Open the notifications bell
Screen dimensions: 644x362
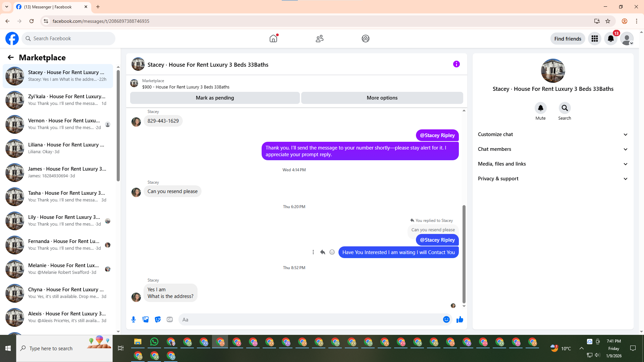click(610, 39)
